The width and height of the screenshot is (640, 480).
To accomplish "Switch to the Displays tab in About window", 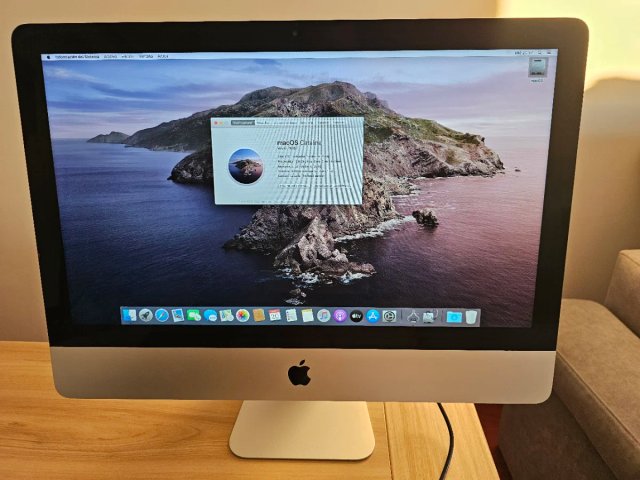I will 264,122.
